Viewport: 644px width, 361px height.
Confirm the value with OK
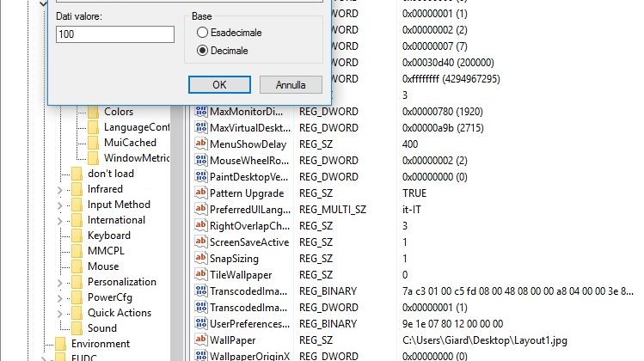point(219,84)
